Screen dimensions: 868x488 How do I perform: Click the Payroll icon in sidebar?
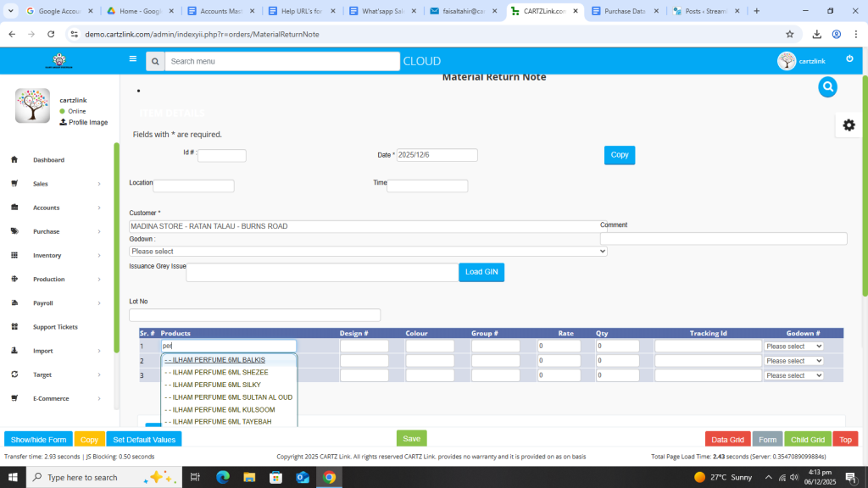click(x=14, y=302)
